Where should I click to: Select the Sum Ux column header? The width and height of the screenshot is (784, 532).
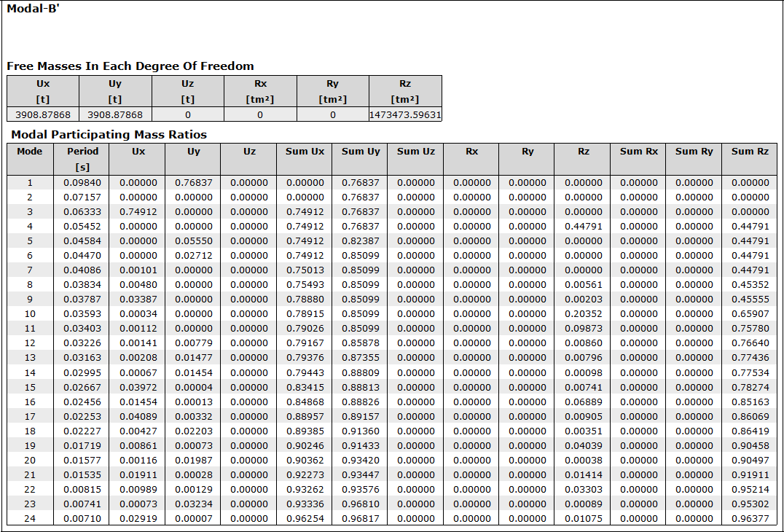pyautogui.click(x=305, y=152)
